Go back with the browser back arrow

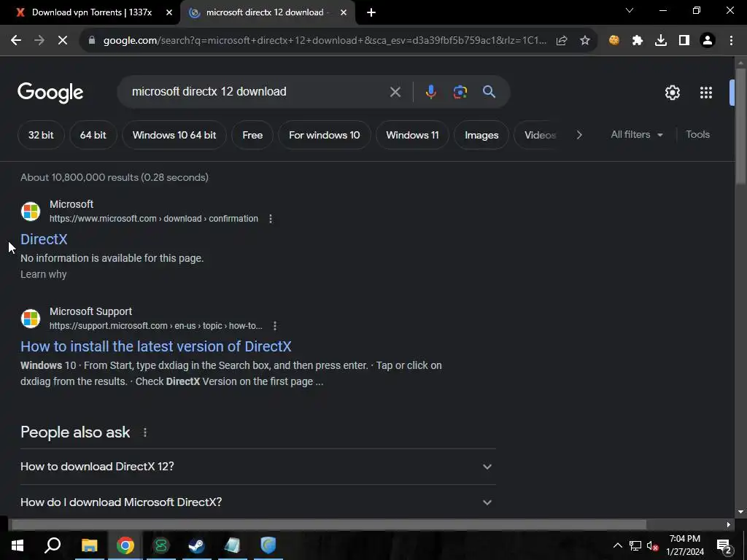(x=16, y=41)
